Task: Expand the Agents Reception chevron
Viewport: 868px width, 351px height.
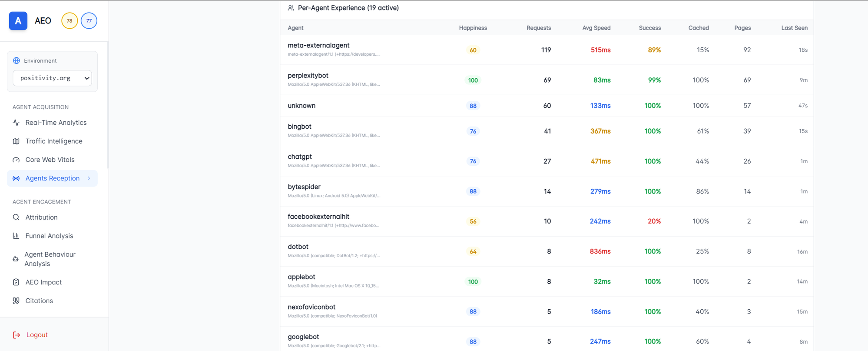Action: coord(89,178)
